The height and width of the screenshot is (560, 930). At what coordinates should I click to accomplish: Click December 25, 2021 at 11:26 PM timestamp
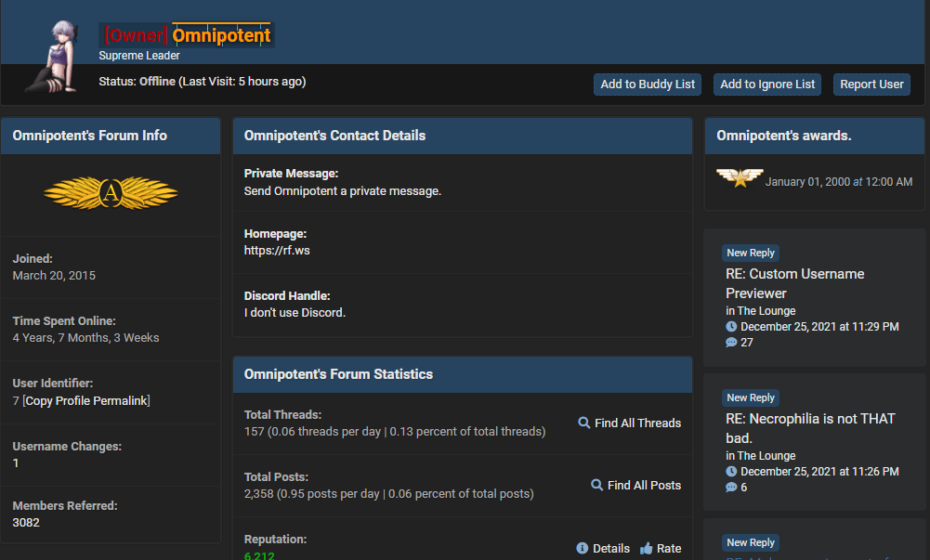pos(819,472)
